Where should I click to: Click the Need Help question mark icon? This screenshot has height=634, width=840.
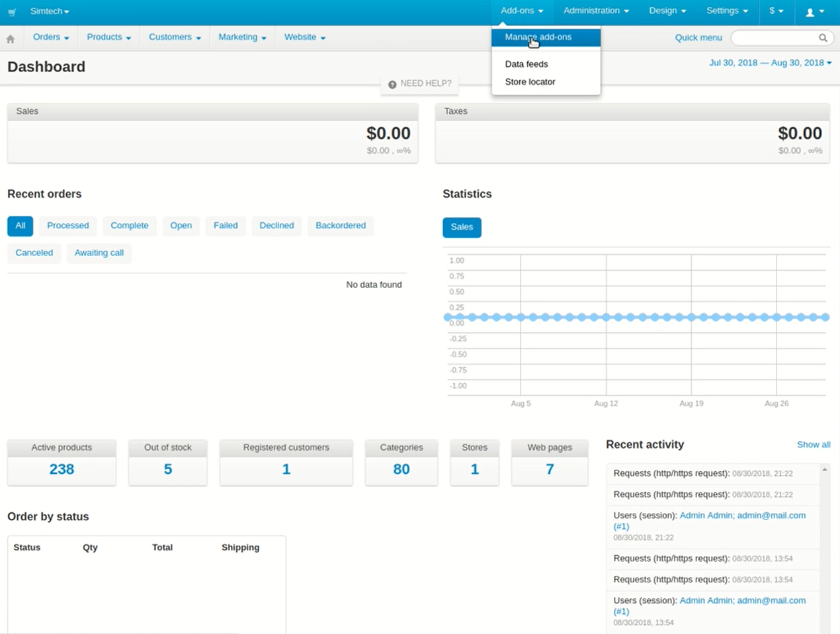coord(392,84)
